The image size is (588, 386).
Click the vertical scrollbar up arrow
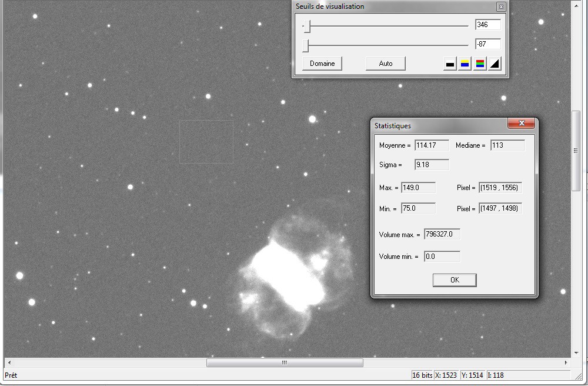pyautogui.click(x=577, y=6)
